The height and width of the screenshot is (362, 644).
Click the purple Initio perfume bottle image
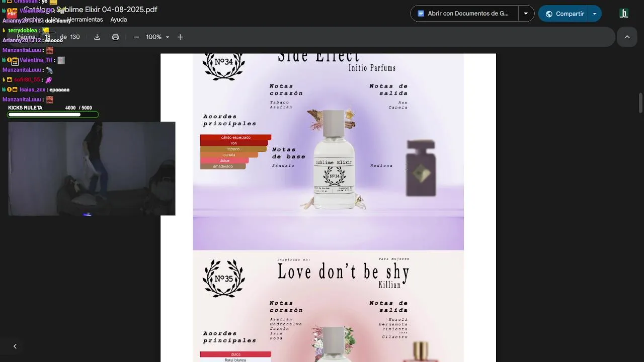click(x=421, y=168)
